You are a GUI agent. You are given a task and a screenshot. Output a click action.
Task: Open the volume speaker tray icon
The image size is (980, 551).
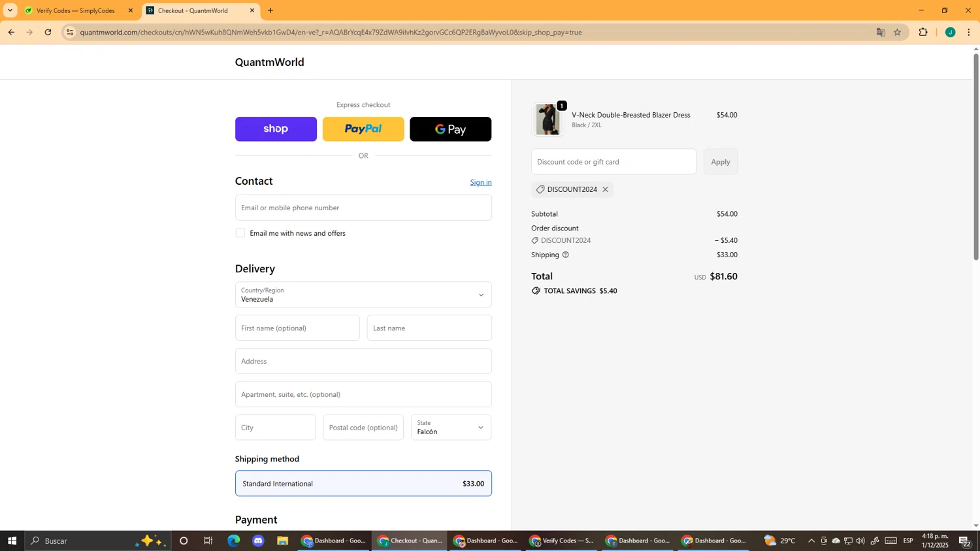tap(860, 541)
